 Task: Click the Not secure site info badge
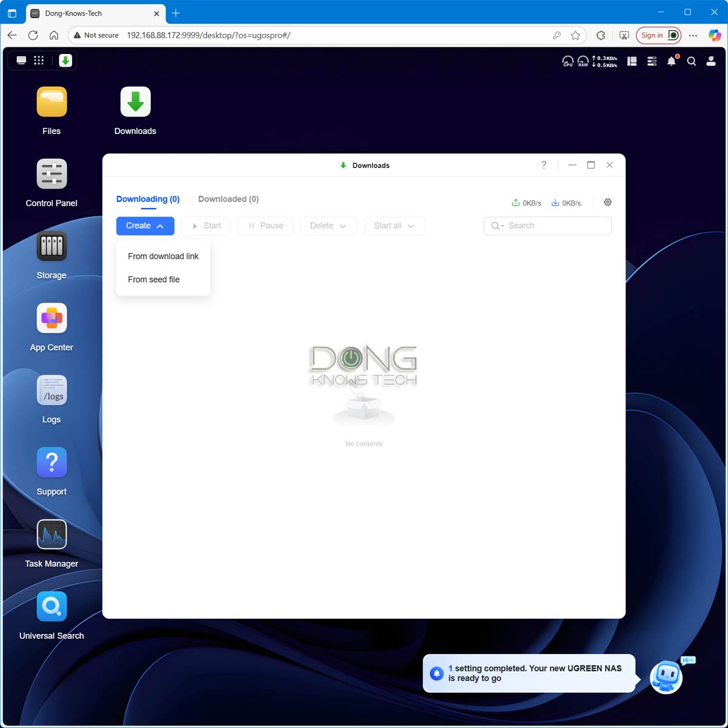[96, 35]
